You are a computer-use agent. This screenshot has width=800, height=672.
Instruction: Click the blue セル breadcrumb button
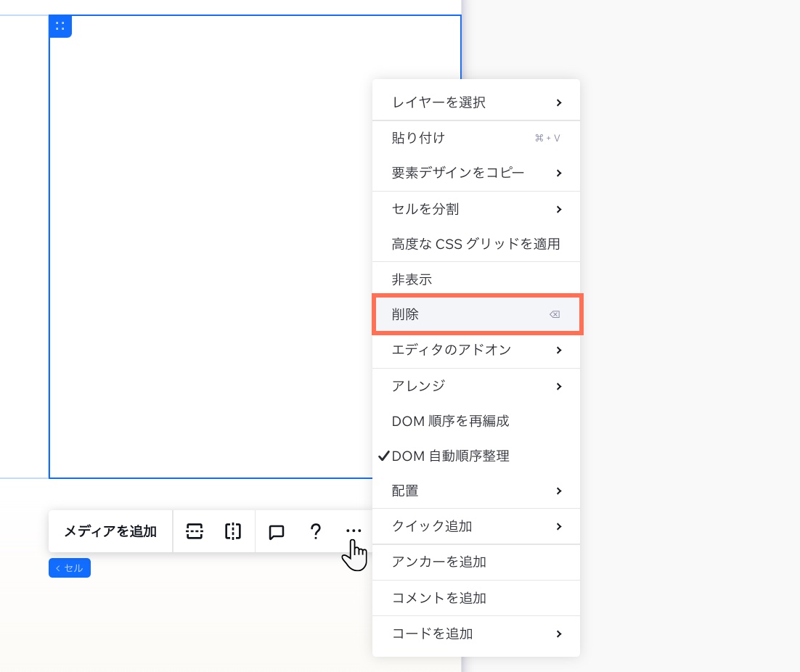pyautogui.click(x=69, y=567)
